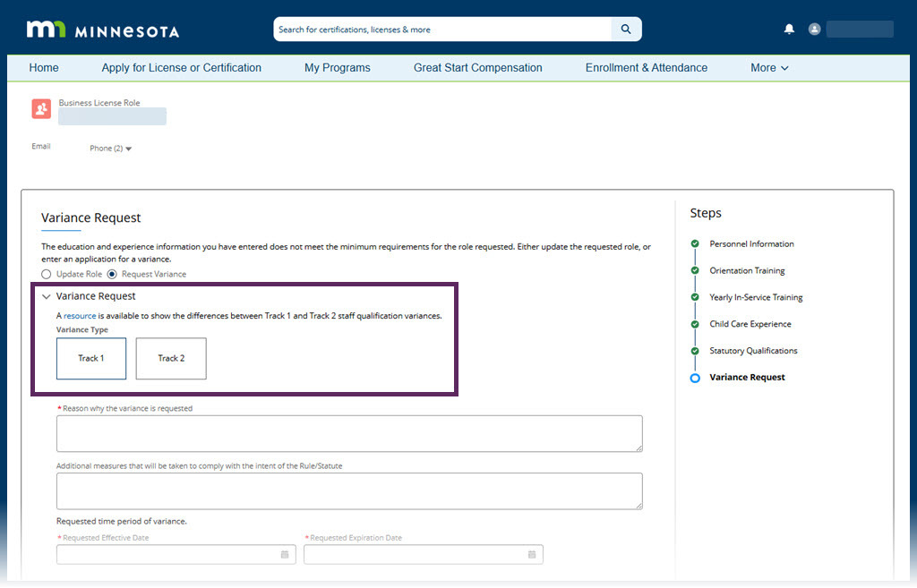Go to the Personnel Information step

tap(751, 243)
